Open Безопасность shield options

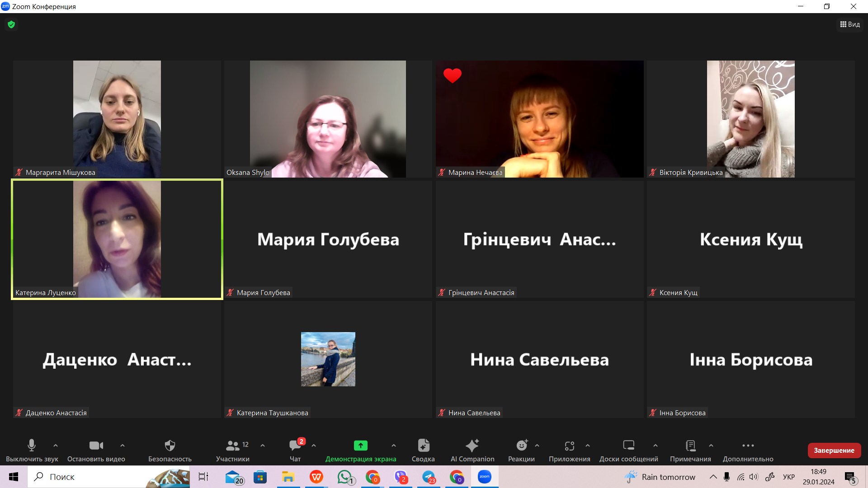click(170, 450)
